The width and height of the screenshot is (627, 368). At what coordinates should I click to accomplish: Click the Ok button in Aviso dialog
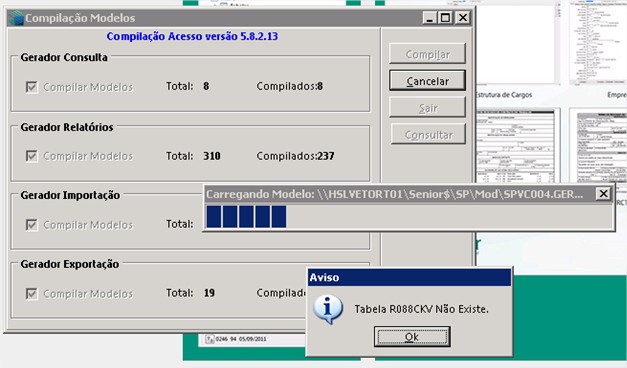tap(412, 337)
